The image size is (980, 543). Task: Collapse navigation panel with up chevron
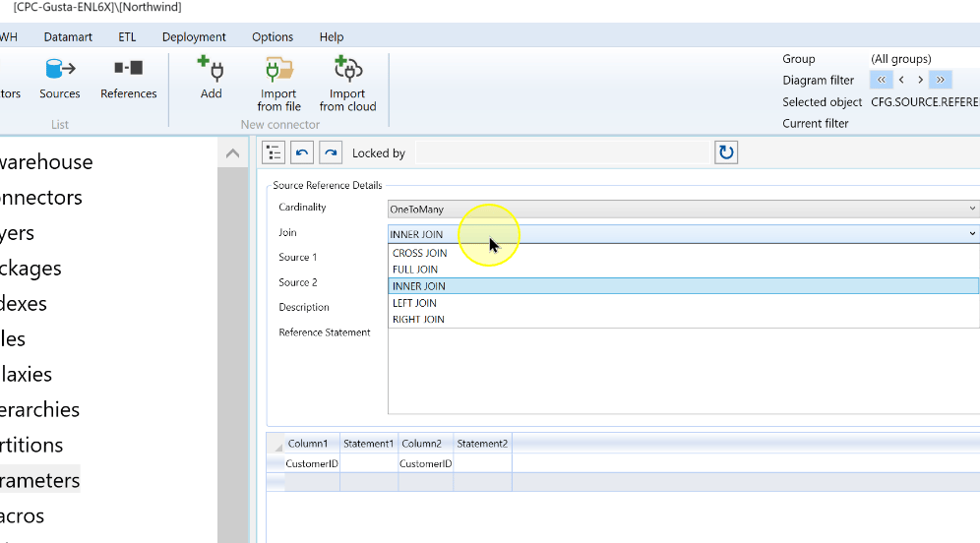point(232,153)
